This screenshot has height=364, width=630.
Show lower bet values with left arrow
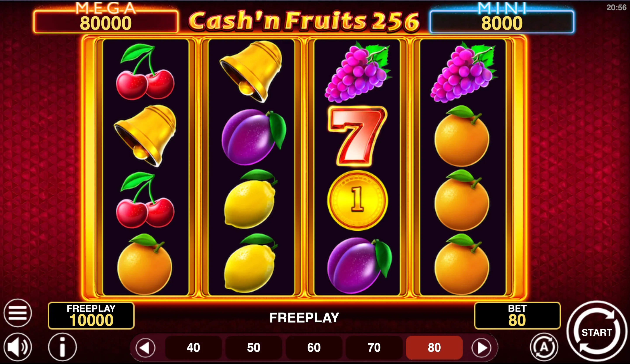[145, 347]
